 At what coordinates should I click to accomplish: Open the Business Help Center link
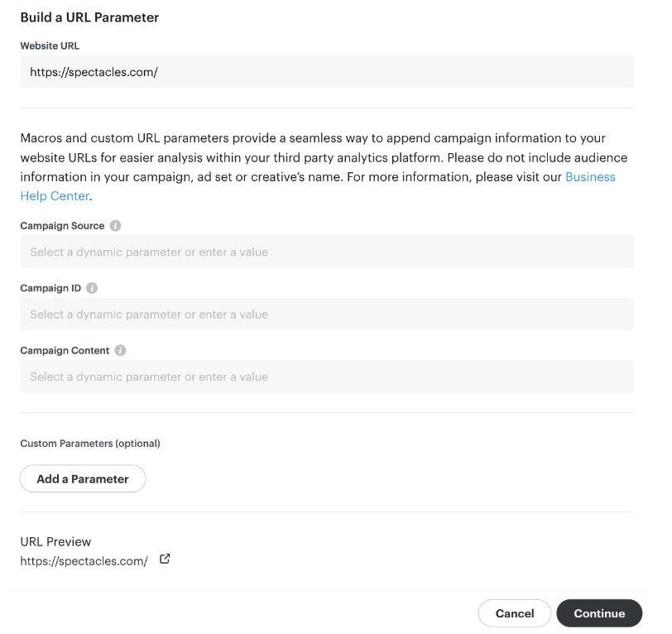click(x=590, y=176)
